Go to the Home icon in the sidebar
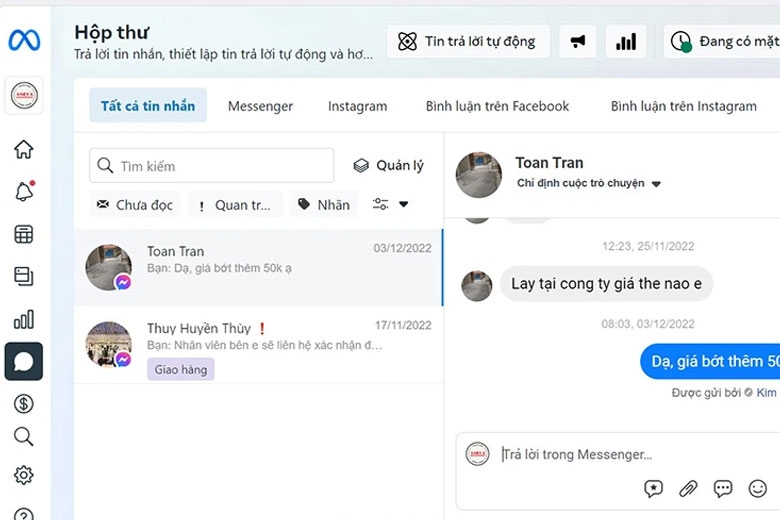Viewport: 780px width, 520px height. coord(24,149)
